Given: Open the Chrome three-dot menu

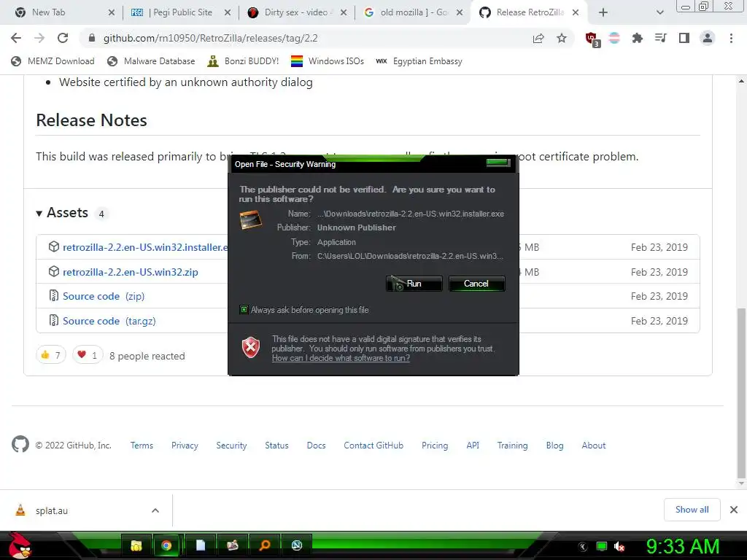Looking at the screenshot, I should pyautogui.click(x=731, y=38).
